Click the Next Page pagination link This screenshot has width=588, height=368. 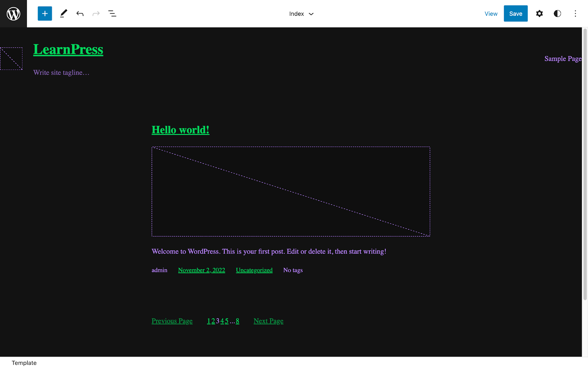point(269,321)
